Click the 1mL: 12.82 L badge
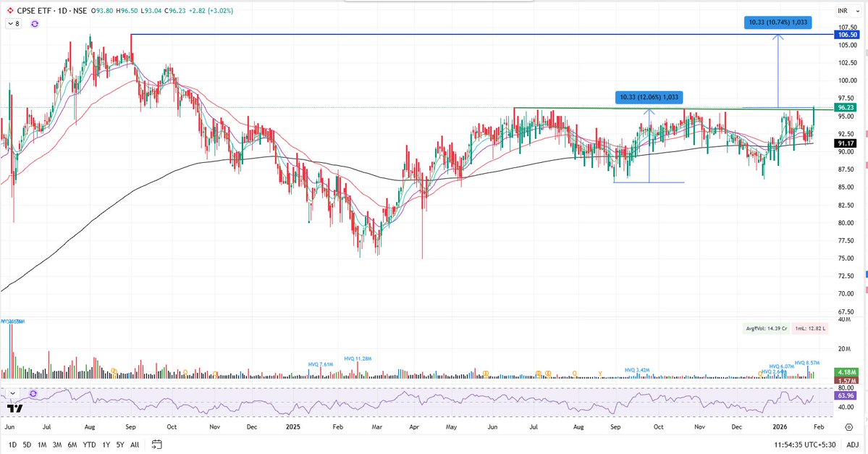868x454 pixels. click(810, 328)
